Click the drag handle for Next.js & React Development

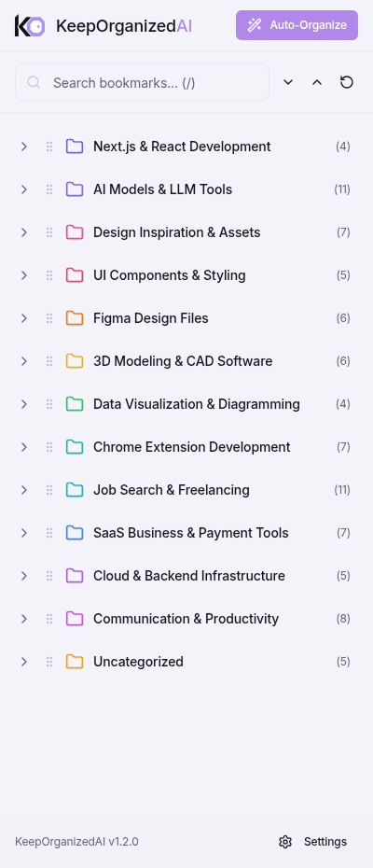coord(49,147)
